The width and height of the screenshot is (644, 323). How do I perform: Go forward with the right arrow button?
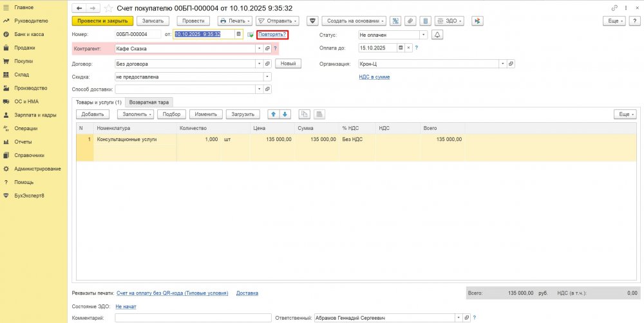pyautogui.click(x=93, y=8)
